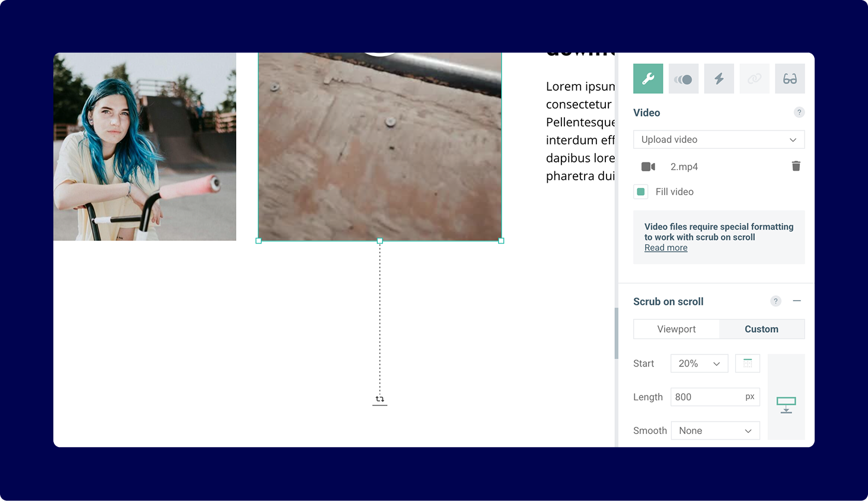Delete the 2.mp4 video file
Image resolution: width=868 pixels, height=501 pixels.
pyautogui.click(x=796, y=166)
